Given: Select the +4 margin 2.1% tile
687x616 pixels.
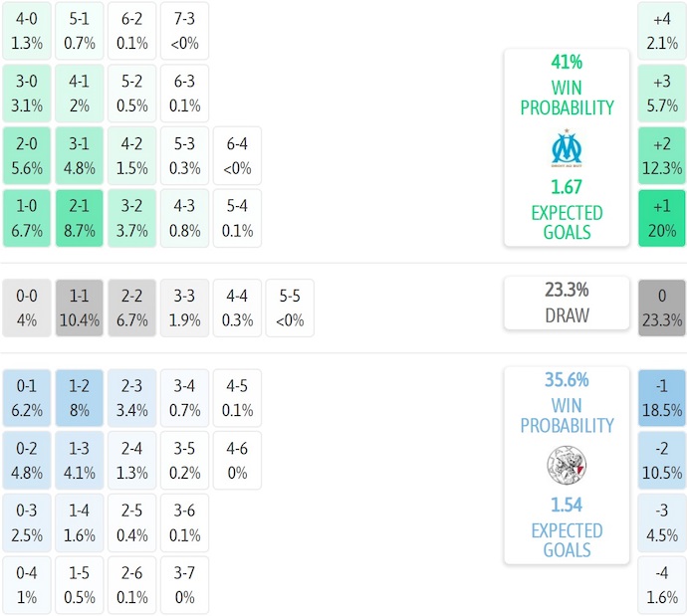Looking at the screenshot, I should [662, 30].
